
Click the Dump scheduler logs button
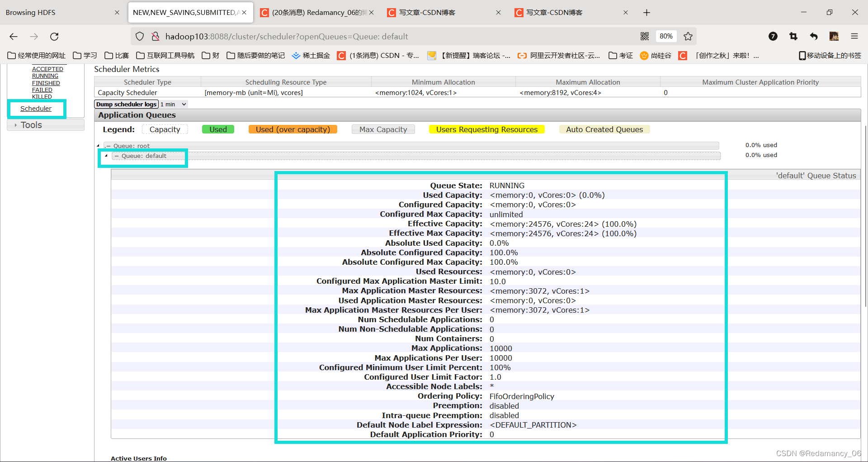(x=126, y=104)
